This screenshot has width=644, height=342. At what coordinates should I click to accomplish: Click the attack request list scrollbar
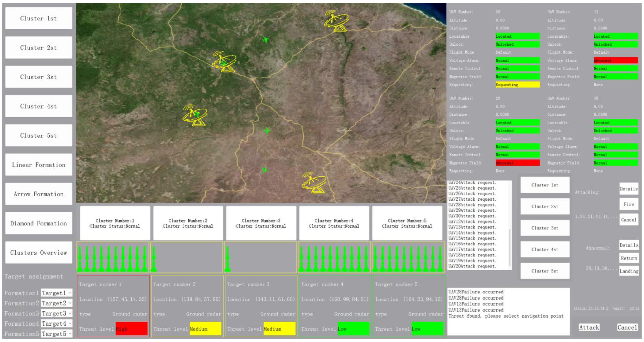(x=510, y=247)
